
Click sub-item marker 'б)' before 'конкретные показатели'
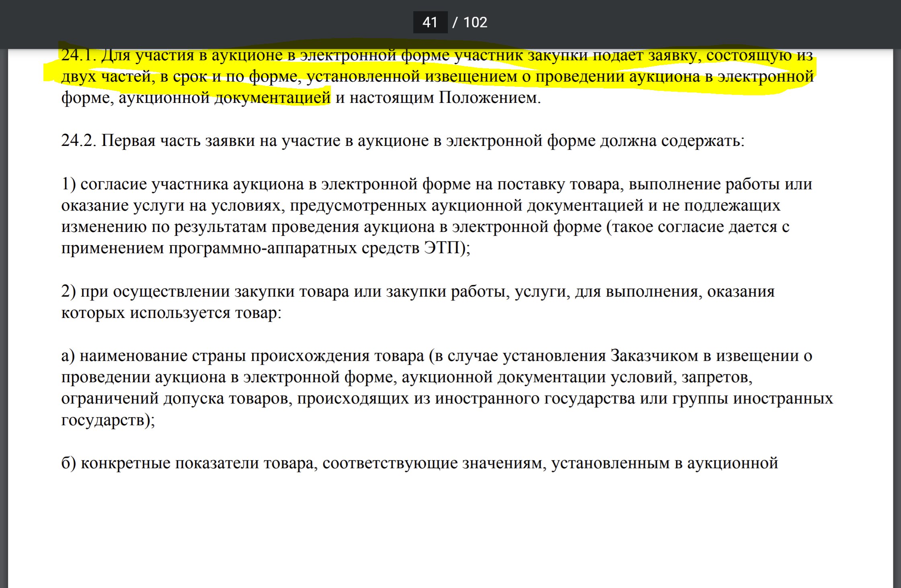point(68,463)
